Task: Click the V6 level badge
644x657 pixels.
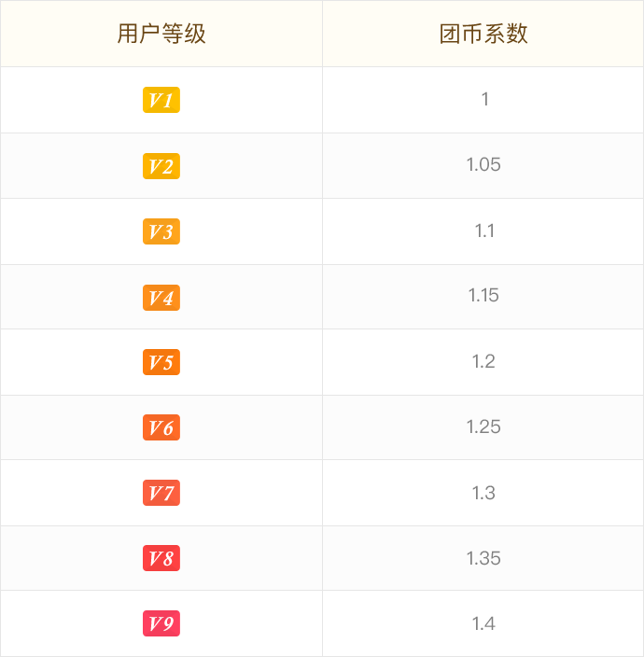Action: 161,427
